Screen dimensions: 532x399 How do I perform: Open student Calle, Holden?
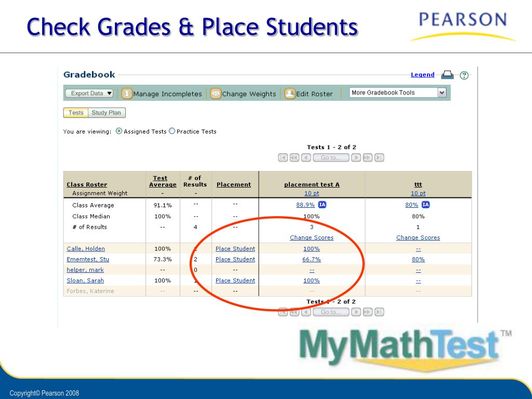tap(86, 249)
